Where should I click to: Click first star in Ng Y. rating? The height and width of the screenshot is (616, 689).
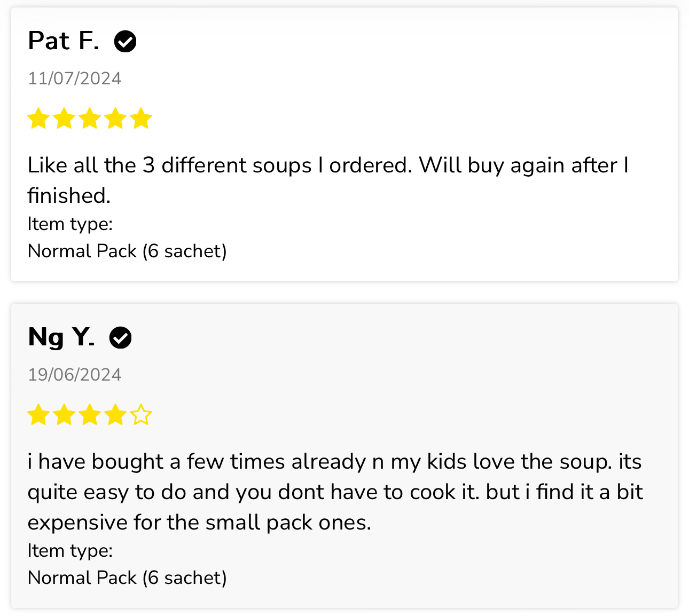[x=38, y=415]
